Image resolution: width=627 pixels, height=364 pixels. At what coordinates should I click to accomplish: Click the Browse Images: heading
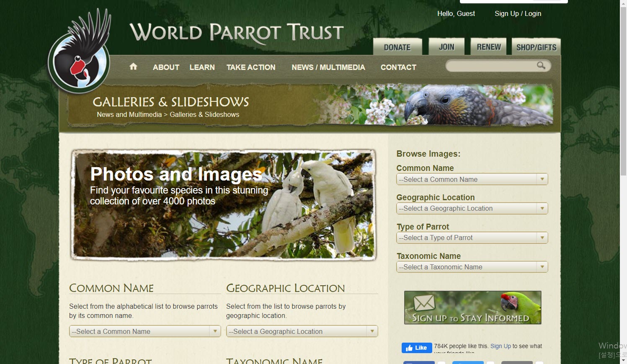[x=428, y=154]
